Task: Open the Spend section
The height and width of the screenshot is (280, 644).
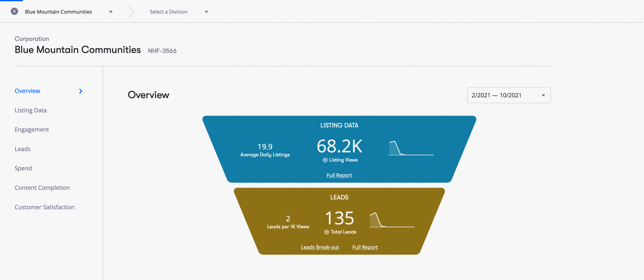Action: coord(23,168)
